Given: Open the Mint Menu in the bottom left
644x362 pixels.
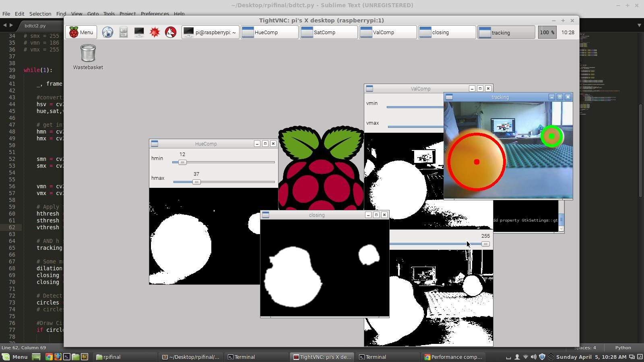Looking at the screenshot, I should [15, 357].
